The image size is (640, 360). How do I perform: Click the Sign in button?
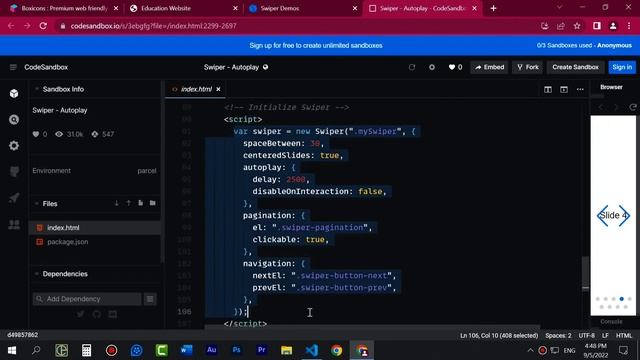pyautogui.click(x=622, y=67)
